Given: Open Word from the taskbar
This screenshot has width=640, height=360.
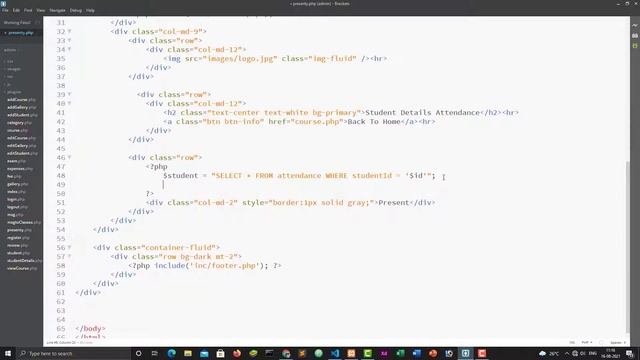Looking at the screenshot, I should coord(417,353).
